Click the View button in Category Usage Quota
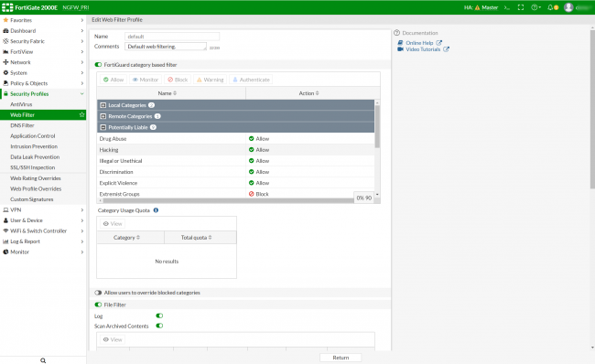 click(113, 224)
